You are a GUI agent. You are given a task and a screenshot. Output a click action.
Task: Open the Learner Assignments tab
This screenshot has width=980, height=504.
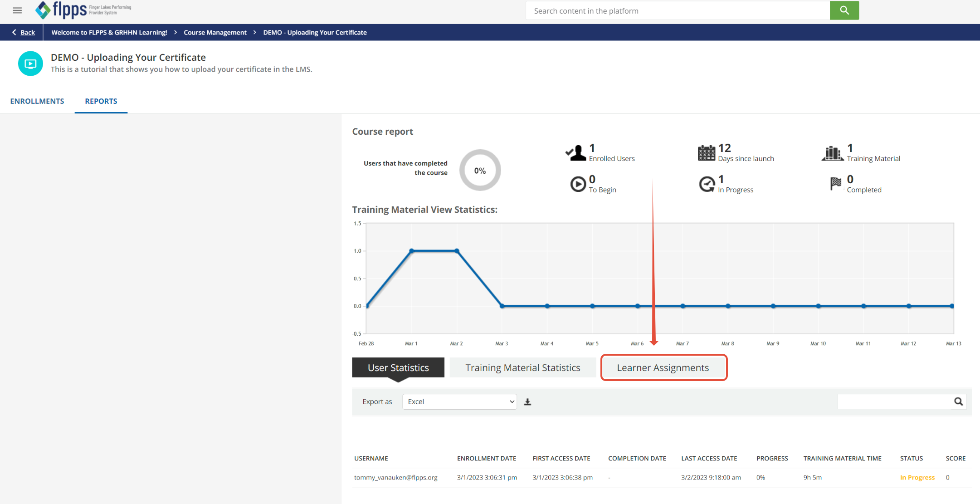point(663,367)
